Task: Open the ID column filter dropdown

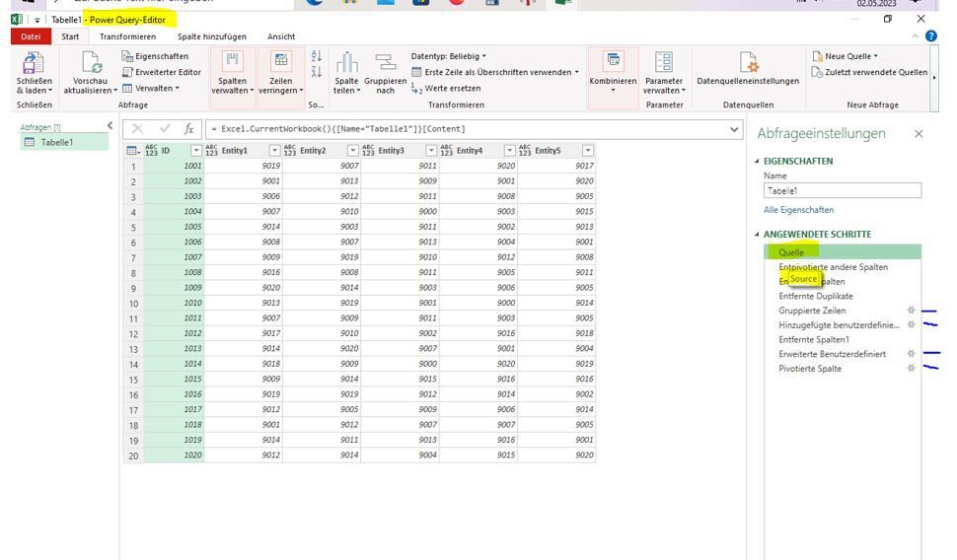Action: tap(196, 151)
